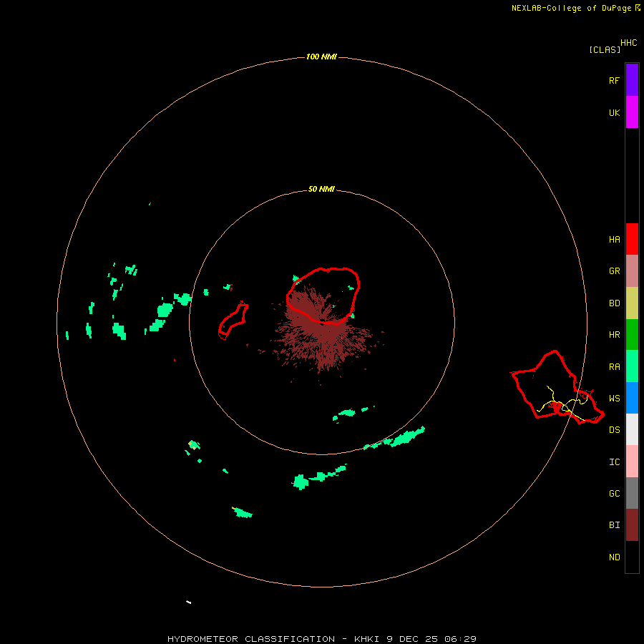644x644 pixels.
Task: Click the IC light pink legend swatch
Action: pos(632,462)
